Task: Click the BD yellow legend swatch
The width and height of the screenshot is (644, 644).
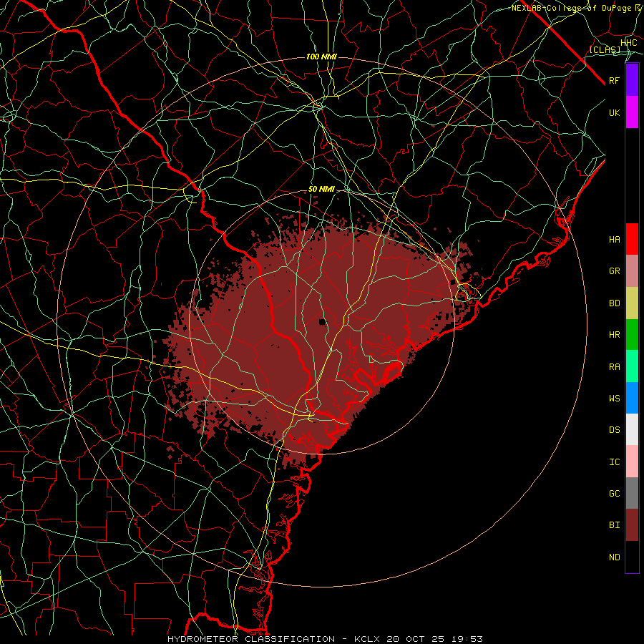Action: coord(632,303)
